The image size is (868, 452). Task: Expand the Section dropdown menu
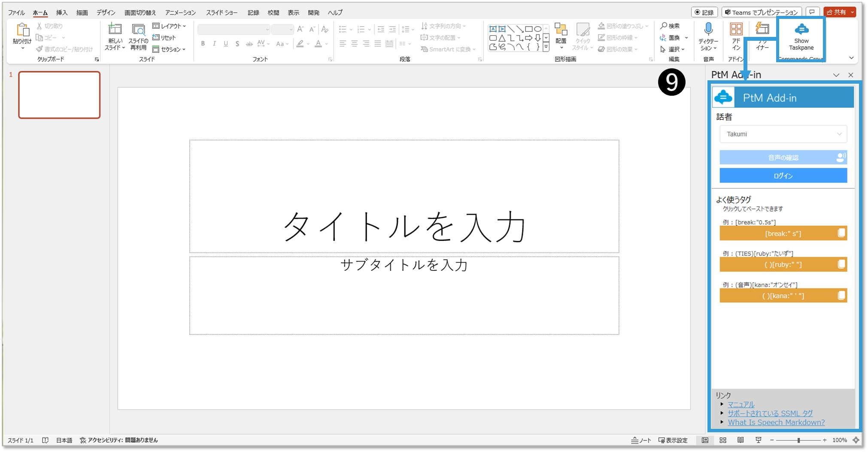170,49
